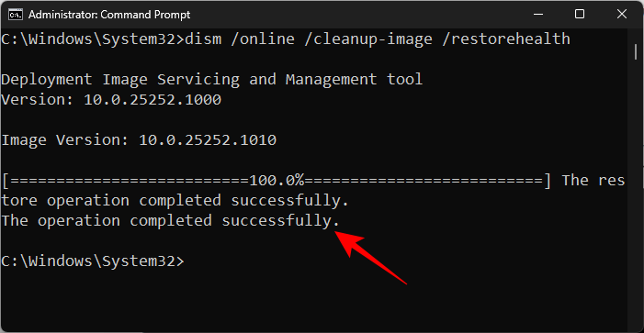The width and height of the screenshot is (644, 333).
Task: Click The operation completed successfully line
Action: point(171,221)
